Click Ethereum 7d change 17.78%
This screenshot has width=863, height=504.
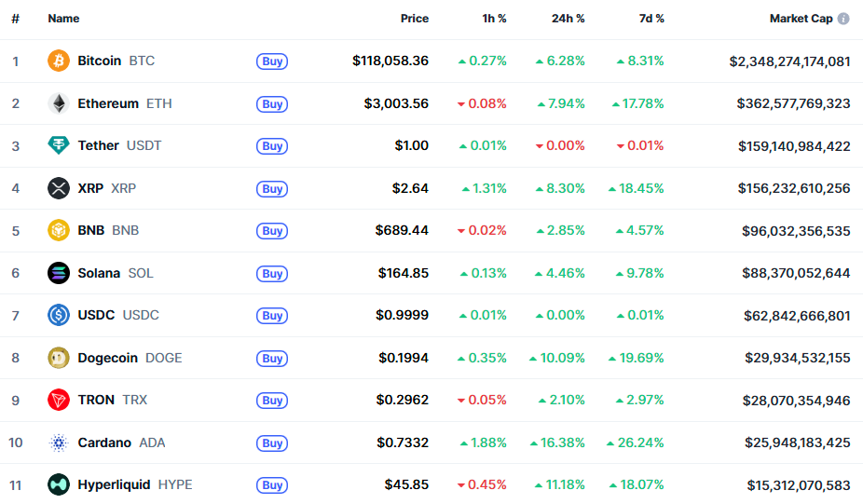click(637, 103)
